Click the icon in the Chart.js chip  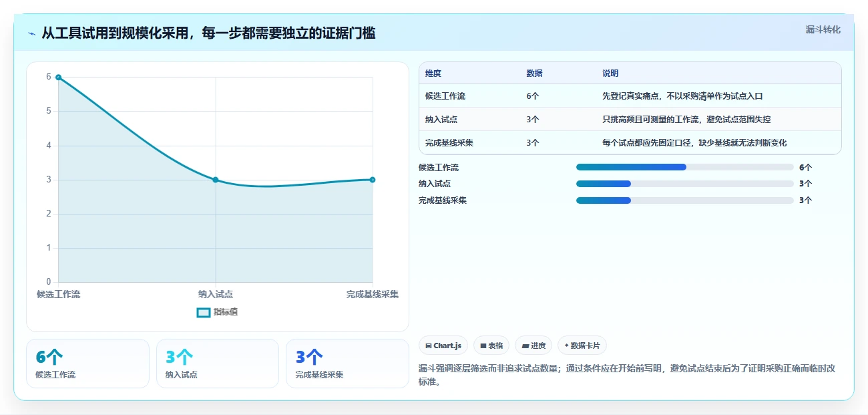[x=429, y=346]
